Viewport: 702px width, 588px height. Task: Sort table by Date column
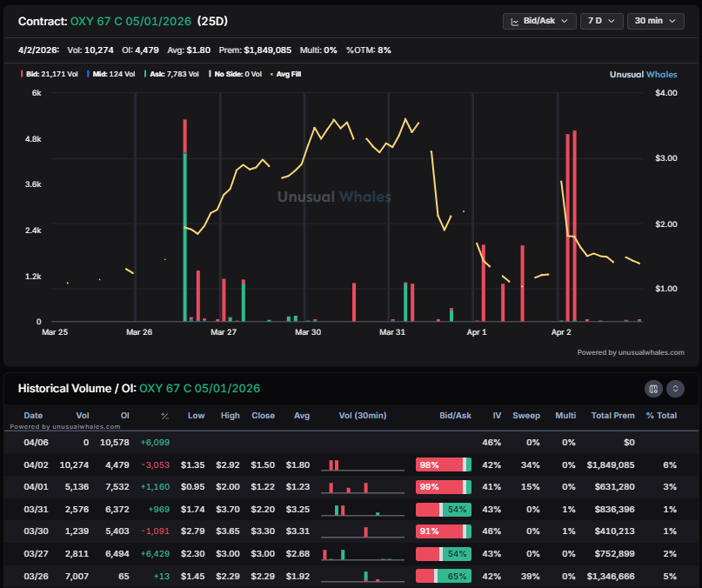pos(33,416)
